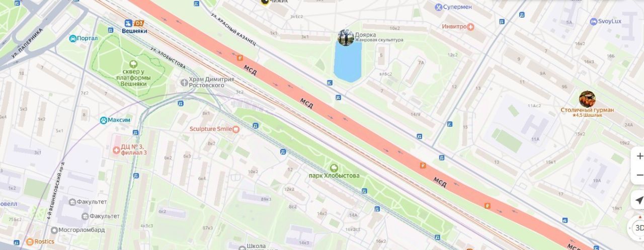Select the Sculpture Smile dental icon

pos(236,129)
